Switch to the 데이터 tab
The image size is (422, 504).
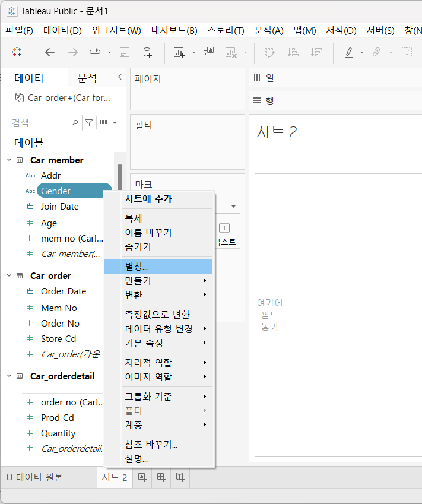tap(29, 78)
